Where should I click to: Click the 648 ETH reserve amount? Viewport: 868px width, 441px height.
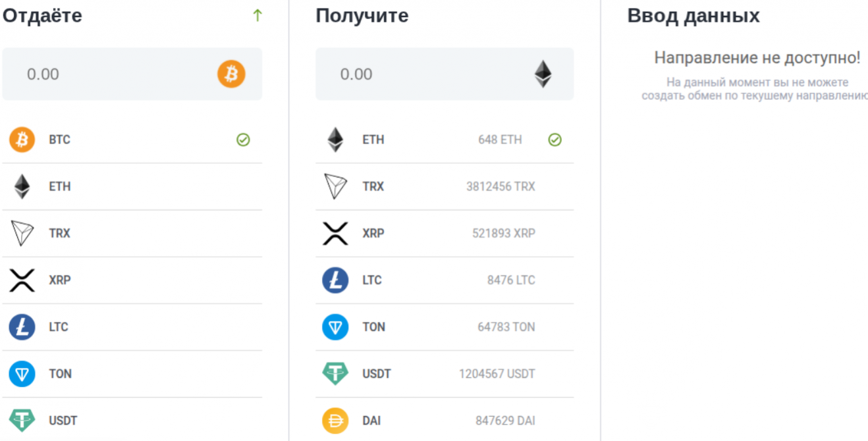(x=500, y=140)
